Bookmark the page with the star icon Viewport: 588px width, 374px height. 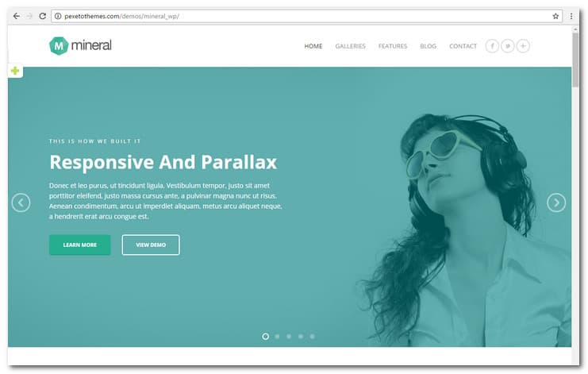[x=555, y=16]
